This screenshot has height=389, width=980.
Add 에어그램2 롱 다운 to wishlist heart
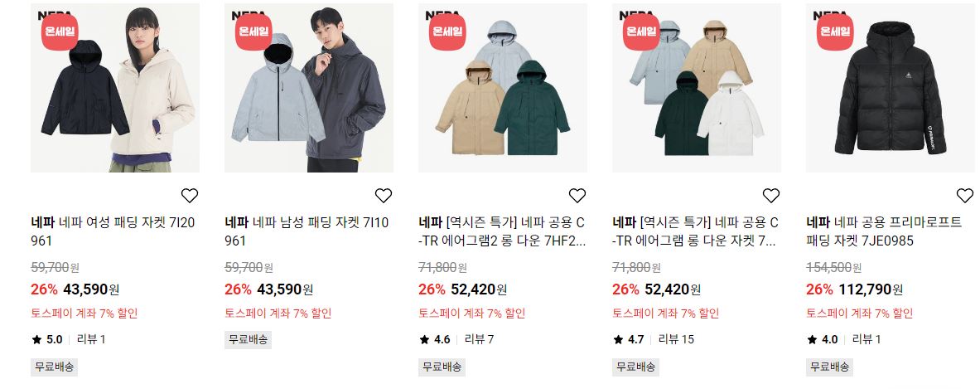pos(577,196)
